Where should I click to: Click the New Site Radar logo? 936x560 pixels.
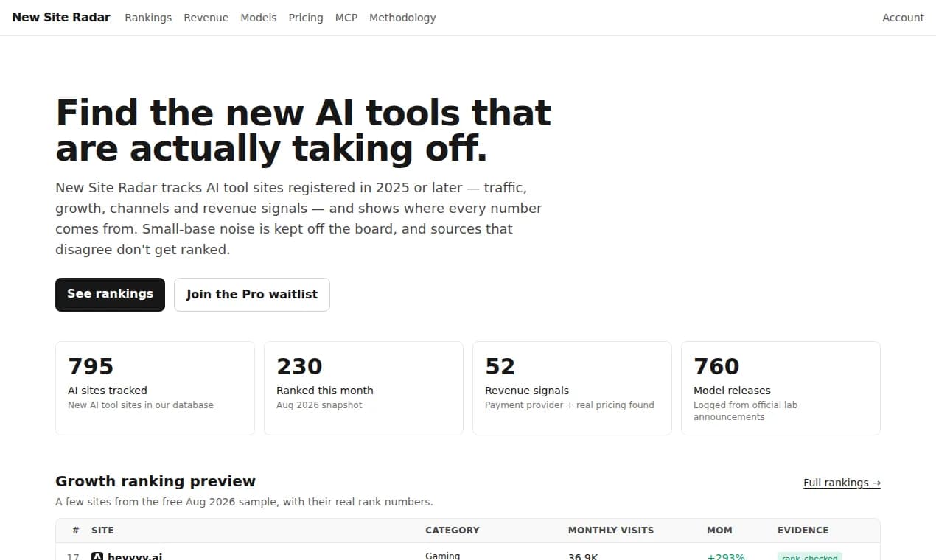[x=61, y=17]
